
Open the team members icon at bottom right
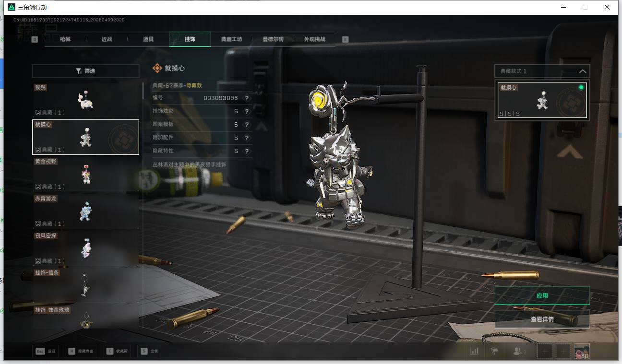click(519, 351)
